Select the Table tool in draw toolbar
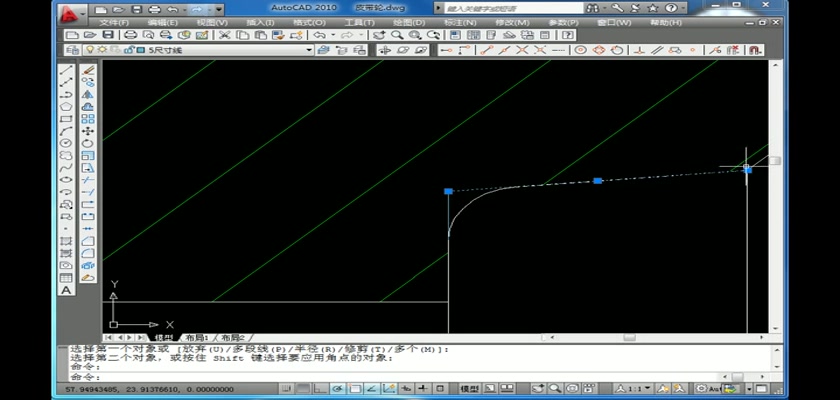The height and width of the screenshot is (400, 840). pyautogui.click(x=66, y=278)
